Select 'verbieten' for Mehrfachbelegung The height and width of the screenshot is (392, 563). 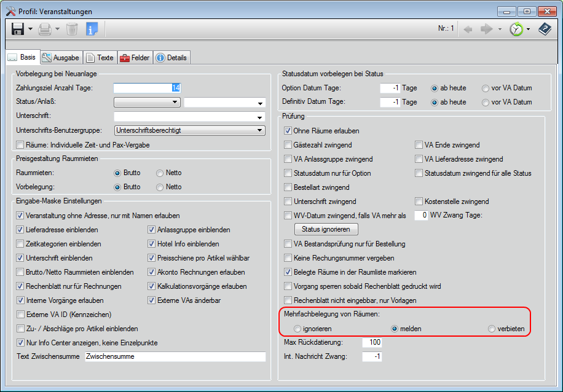pos(492,329)
